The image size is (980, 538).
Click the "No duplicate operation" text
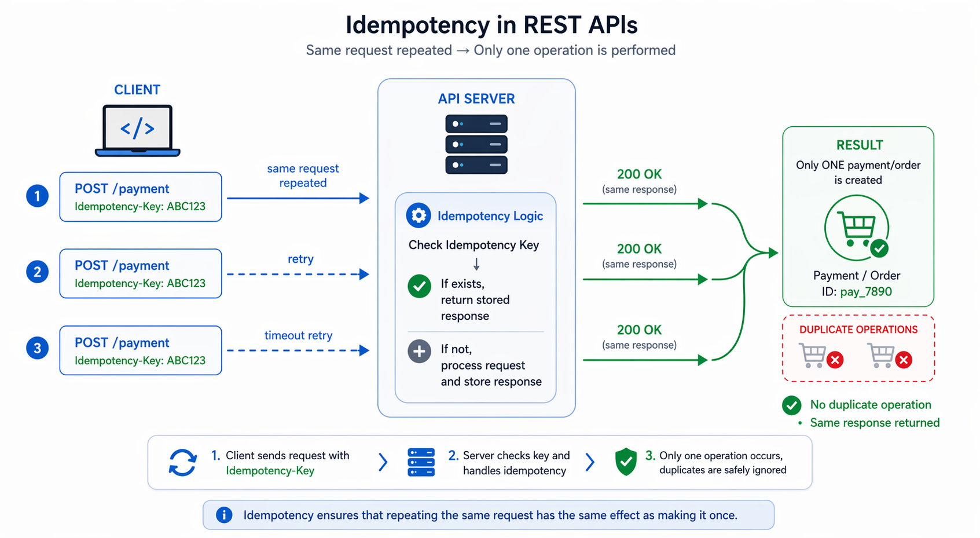[x=871, y=405]
